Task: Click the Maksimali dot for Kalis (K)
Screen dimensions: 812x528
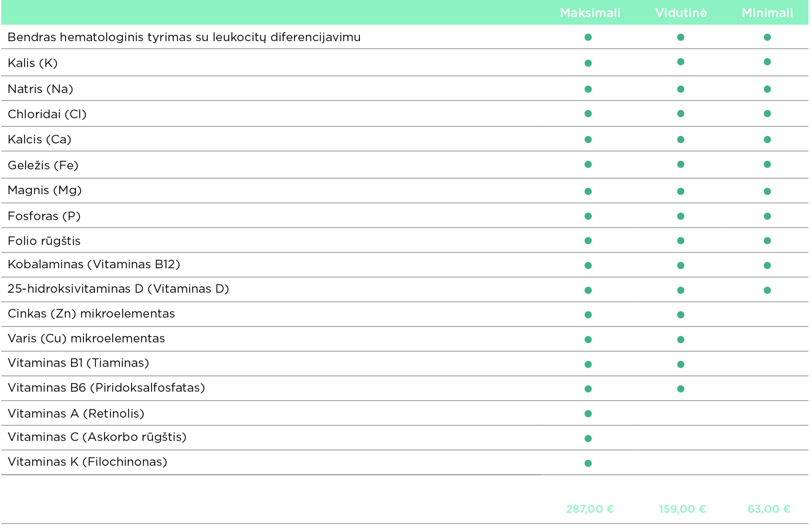Action: pos(588,63)
